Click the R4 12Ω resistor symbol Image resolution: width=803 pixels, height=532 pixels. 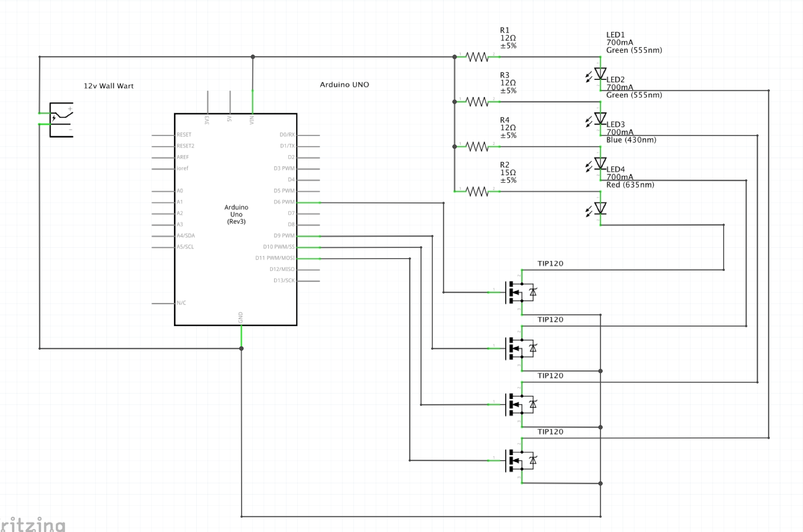click(x=477, y=147)
